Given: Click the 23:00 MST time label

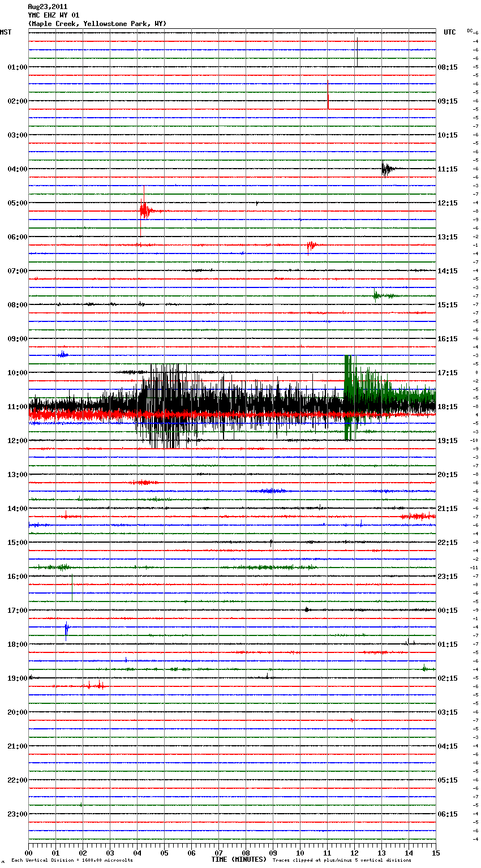Looking at the screenshot, I should (x=18, y=814).
